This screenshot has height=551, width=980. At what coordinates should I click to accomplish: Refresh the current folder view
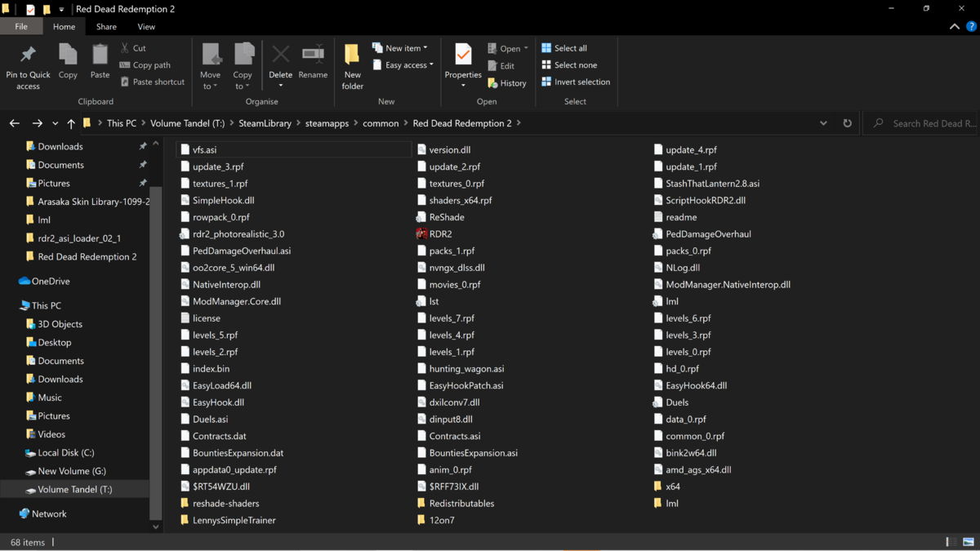pos(847,123)
